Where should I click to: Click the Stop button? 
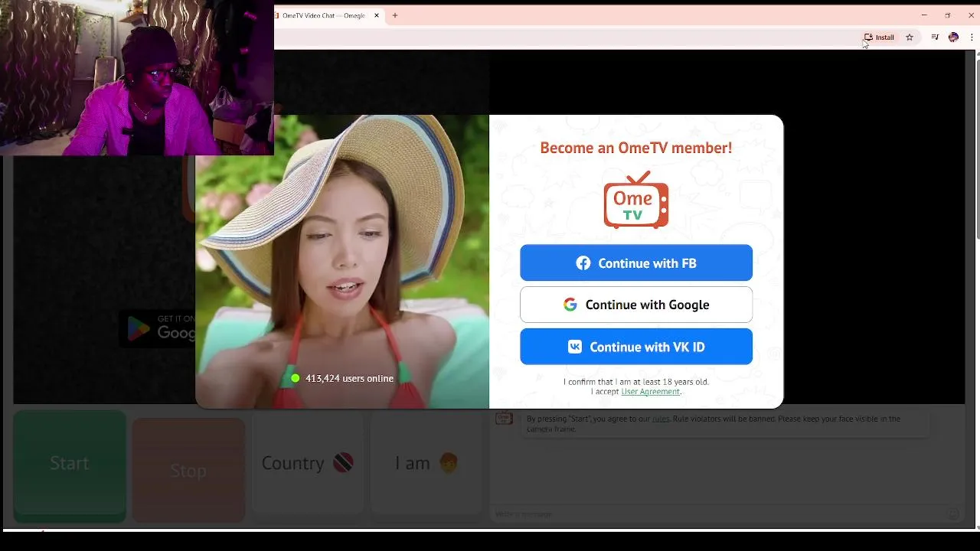188,470
